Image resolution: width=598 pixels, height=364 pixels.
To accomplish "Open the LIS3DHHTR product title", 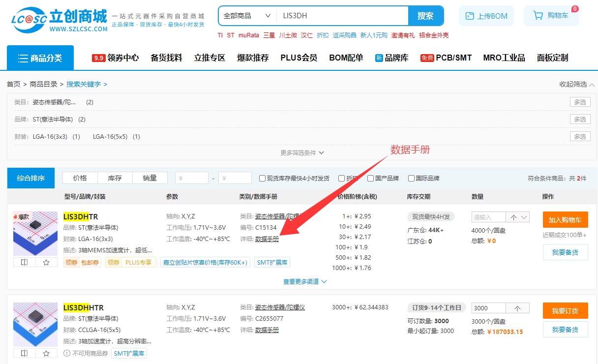I will pos(84,307).
